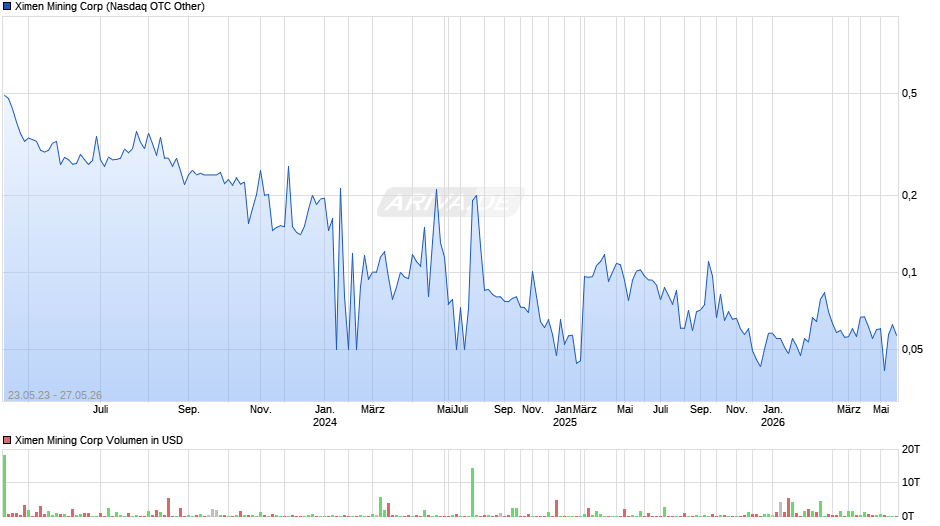The height and width of the screenshot is (526, 940).
Task: Click the last 'Mai' label on the time axis
Action: (x=881, y=410)
